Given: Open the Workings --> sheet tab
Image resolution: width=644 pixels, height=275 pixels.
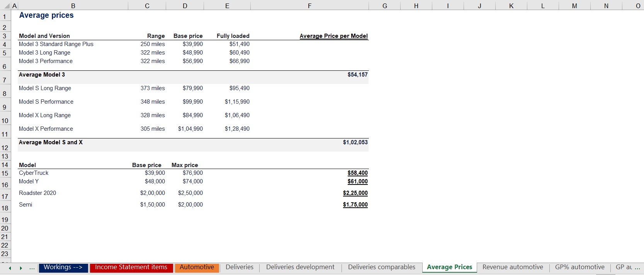Looking at the screenshot, I should 63,267.
